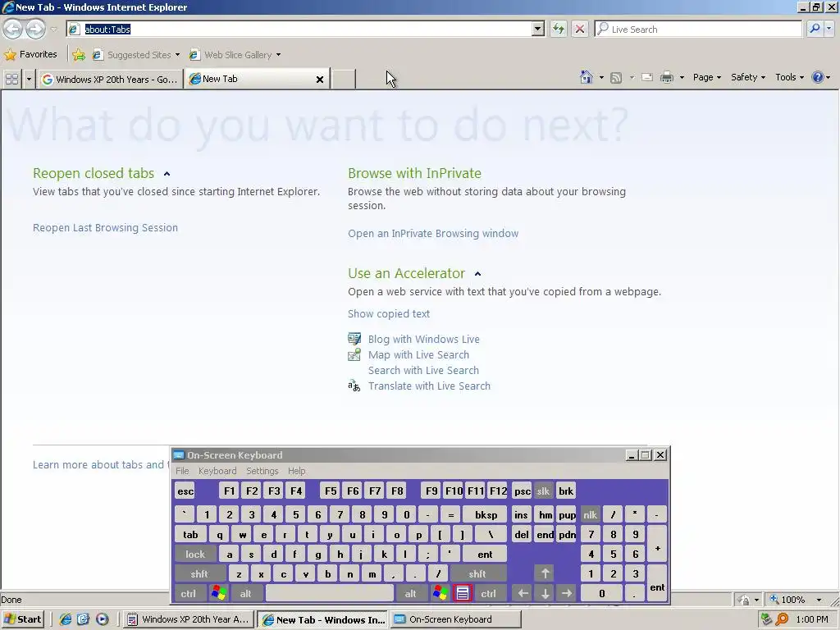Open the address bar dropdown arrow

[538, 29]
